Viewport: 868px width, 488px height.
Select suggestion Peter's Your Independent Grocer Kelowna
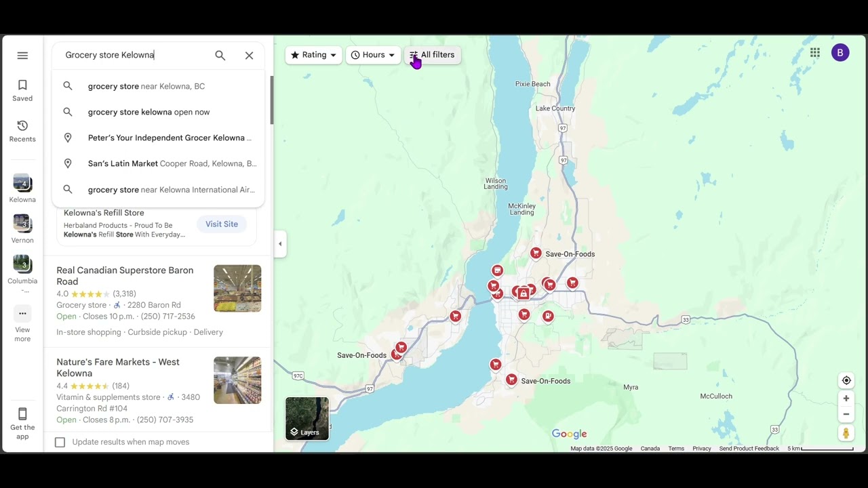click(158, 138)
